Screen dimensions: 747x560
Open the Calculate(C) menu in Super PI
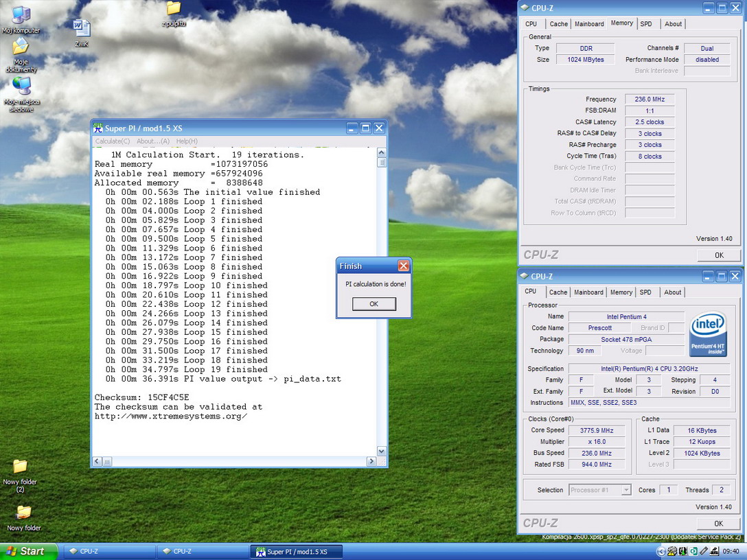[x=113, y=141]
